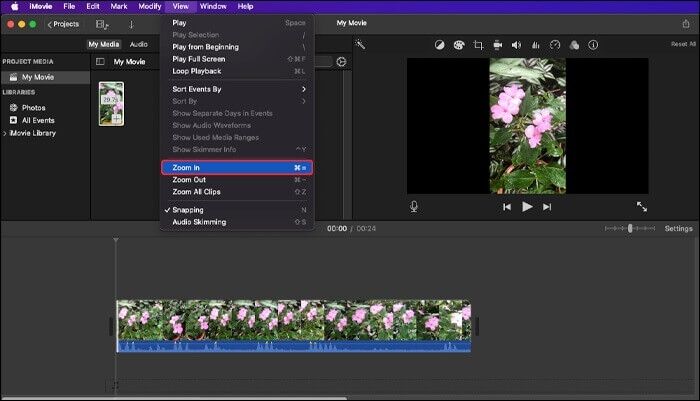The image size is (700, 401).
Task: Open the Window menu
Action: pos(213,6)
